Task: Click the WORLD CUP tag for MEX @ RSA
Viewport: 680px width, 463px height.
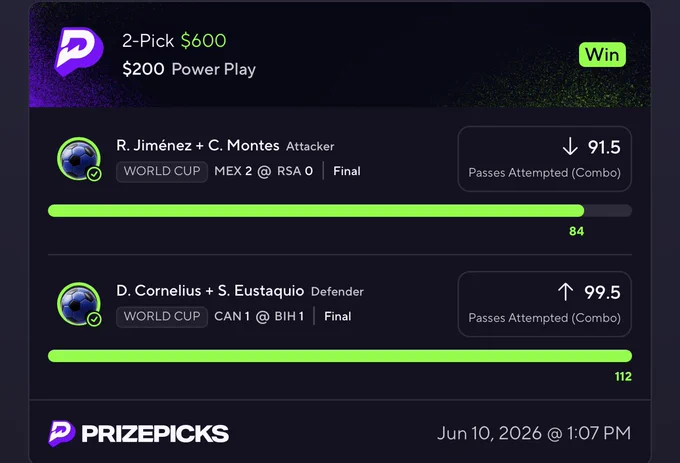Action: [162, 171]
